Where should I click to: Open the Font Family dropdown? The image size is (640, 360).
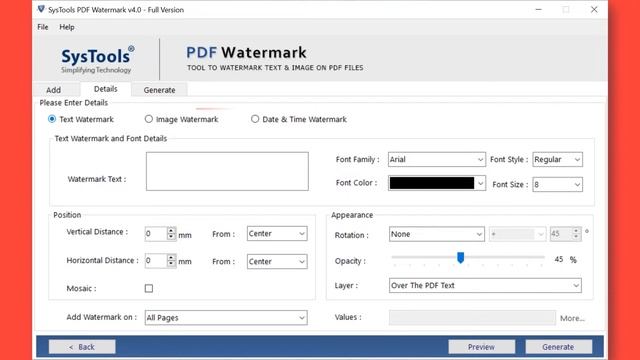436,159
